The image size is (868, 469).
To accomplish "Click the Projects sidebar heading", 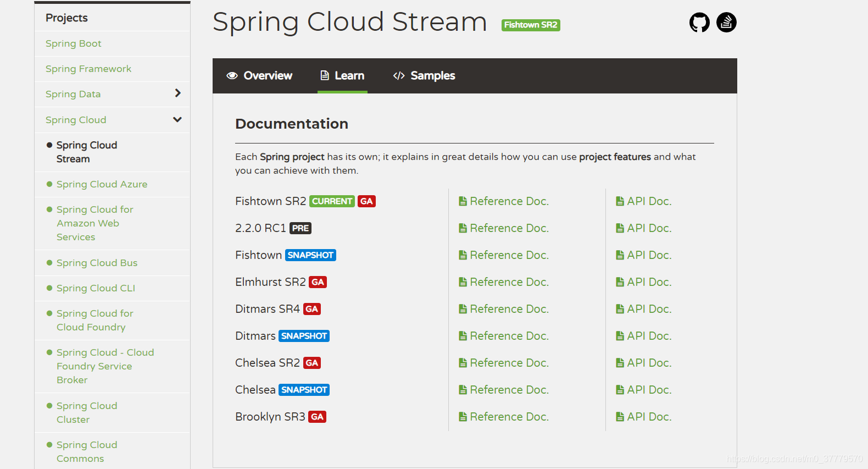I will pyautogui.click(x=66, y=18).
